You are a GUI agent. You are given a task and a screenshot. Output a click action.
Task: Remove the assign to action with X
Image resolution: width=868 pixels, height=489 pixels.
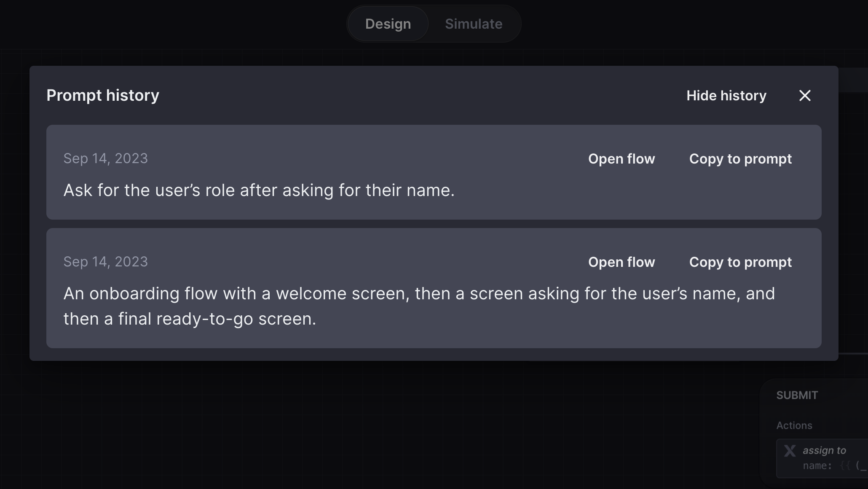pos(790,450)
